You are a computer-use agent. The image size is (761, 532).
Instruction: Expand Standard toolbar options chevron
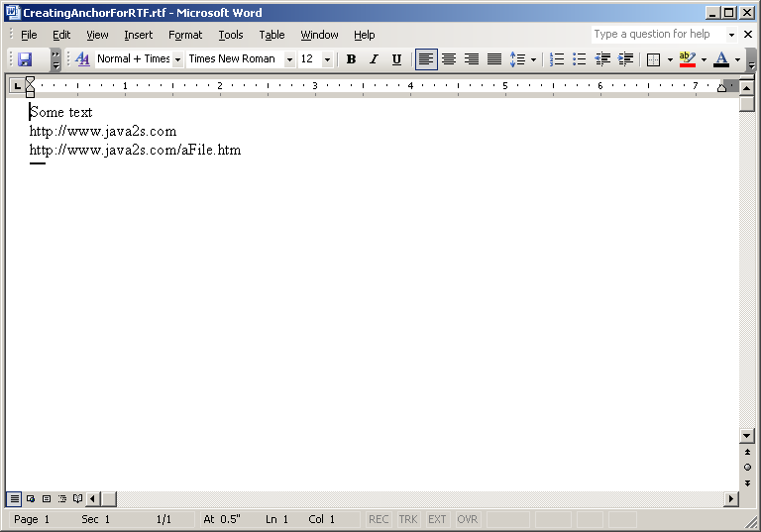tap(55, 59)
